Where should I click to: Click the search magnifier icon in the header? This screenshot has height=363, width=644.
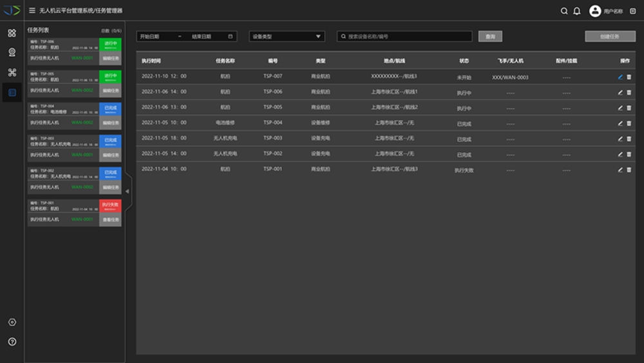565,11
